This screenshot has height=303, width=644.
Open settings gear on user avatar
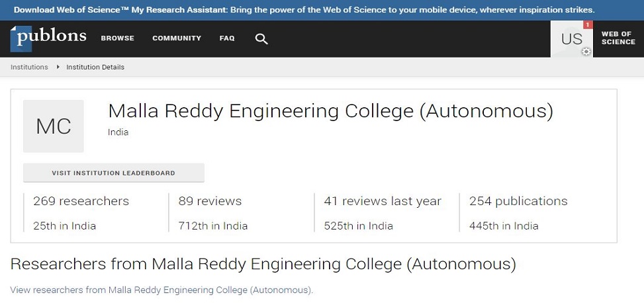(x=586, y=52)
